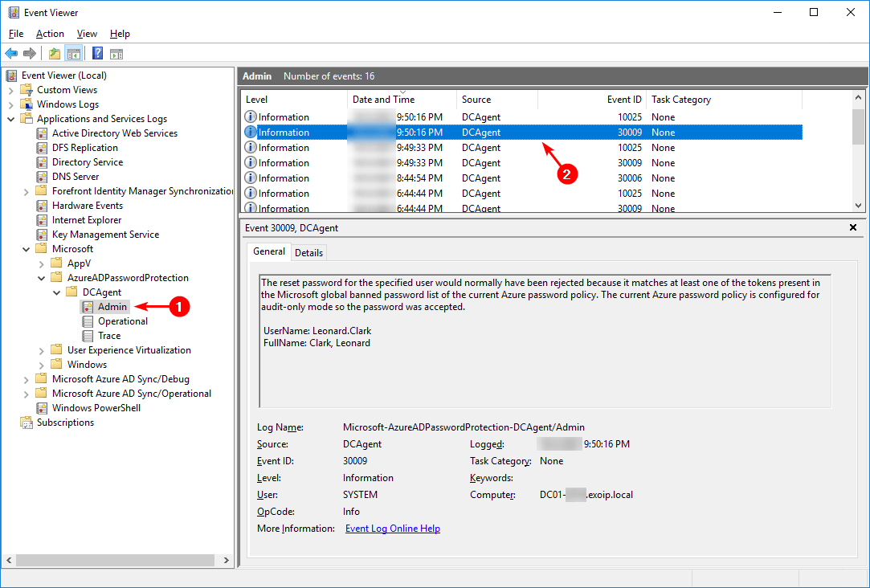Expand the User Experience Virtualization folder
The image size is (870, 588).
click(42, 350)
